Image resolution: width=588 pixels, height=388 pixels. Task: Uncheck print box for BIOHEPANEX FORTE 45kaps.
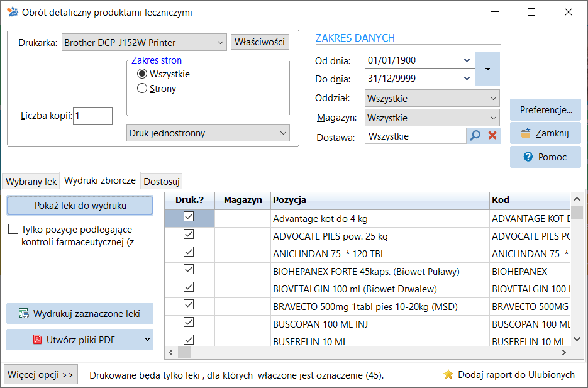point(189,269)
